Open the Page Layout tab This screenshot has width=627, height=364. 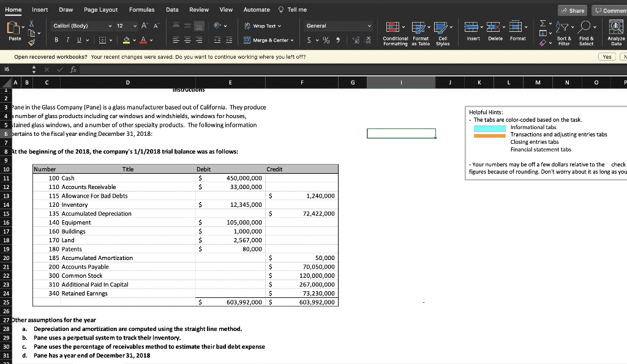point(101,10)
